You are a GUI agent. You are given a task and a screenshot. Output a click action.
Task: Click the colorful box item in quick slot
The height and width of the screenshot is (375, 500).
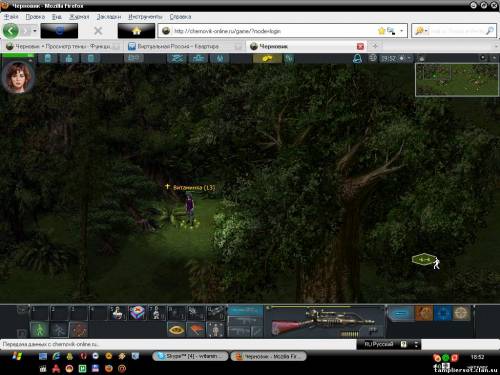137,313
